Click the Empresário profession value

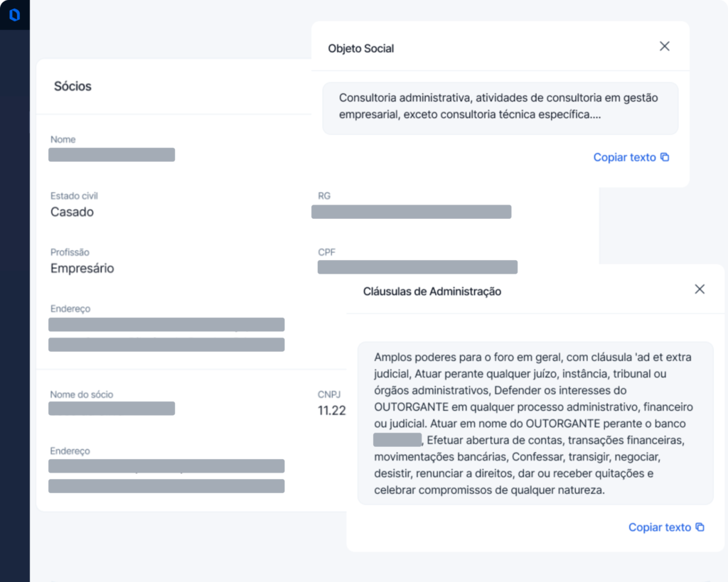(82, 268)
